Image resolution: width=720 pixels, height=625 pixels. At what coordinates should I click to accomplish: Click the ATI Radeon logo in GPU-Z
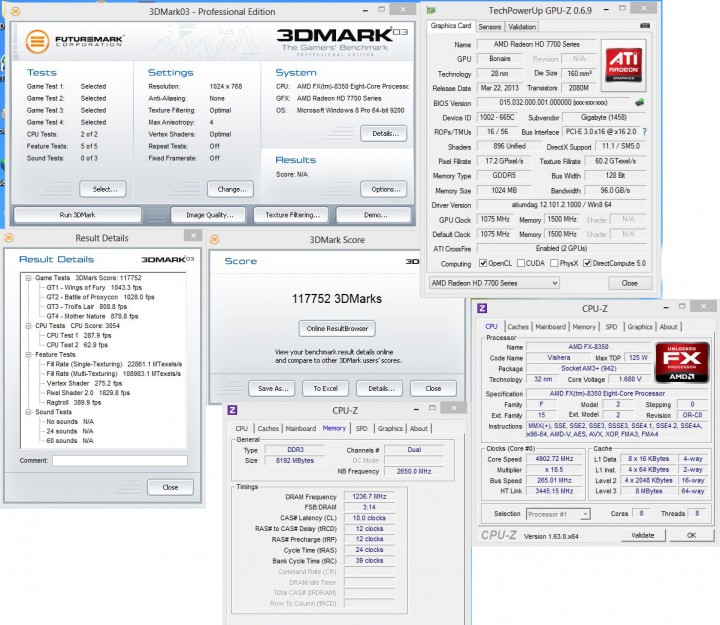click(x=623, y=65)
